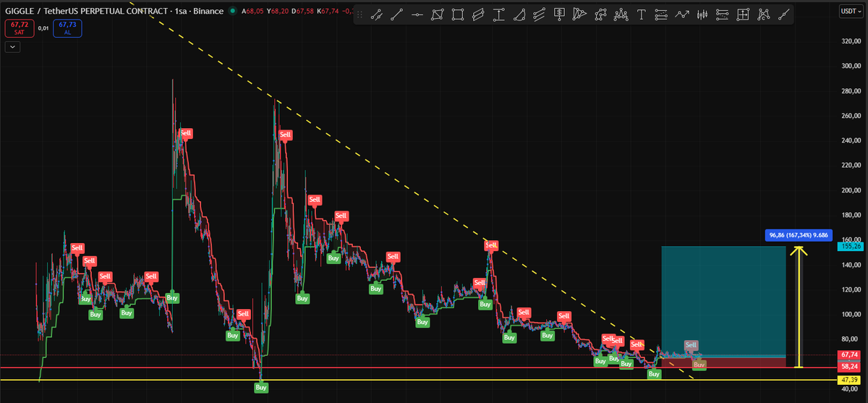The height and width of the screenshot is (403, 868).
Task: Select the last diagonal line tool
Action: [x=783, y=14]
